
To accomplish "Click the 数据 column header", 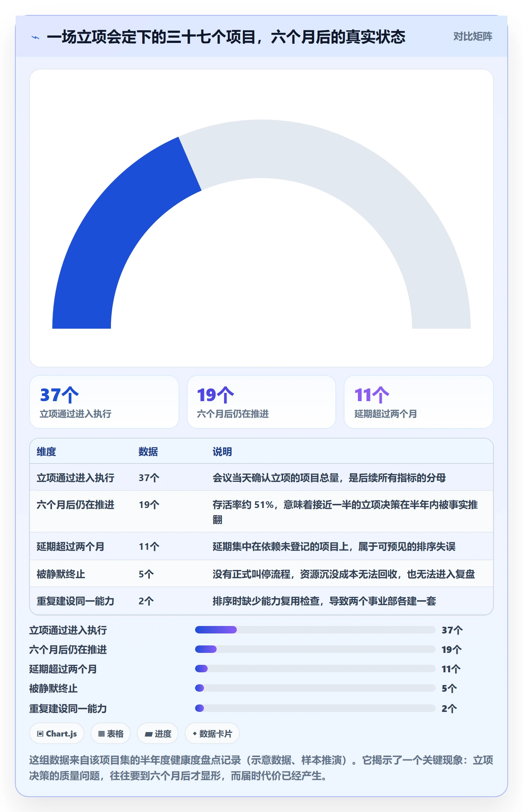I will pyautogui.click(x=148, y=452).
